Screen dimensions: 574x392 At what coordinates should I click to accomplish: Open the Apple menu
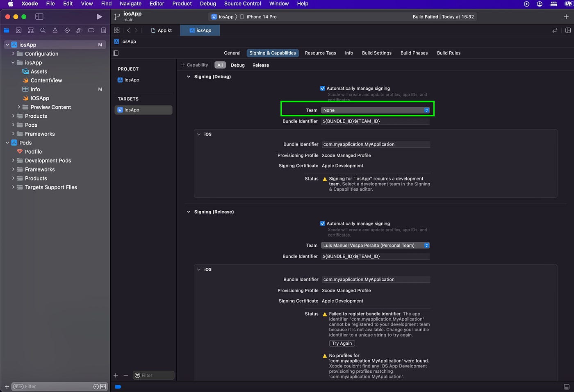click(11, 4)
